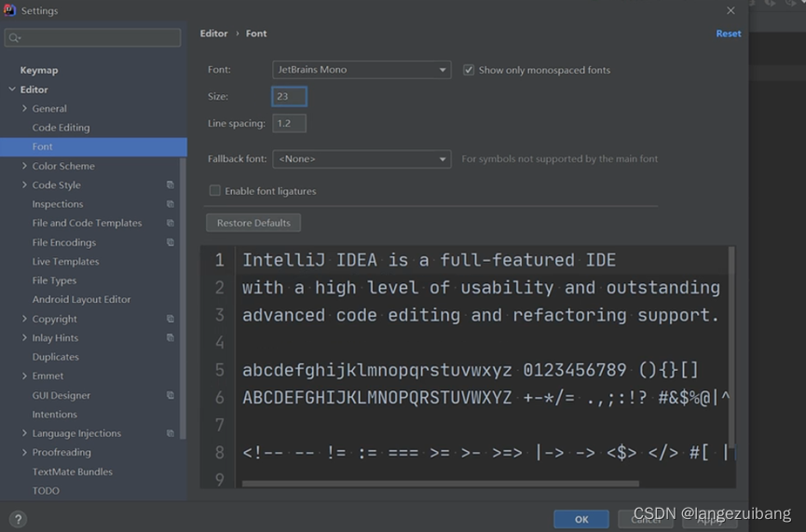806x532 pixels.
Task: Click the copy icon next to Inlay Hints
Action: pyautogui.click(x=171, y=337)
